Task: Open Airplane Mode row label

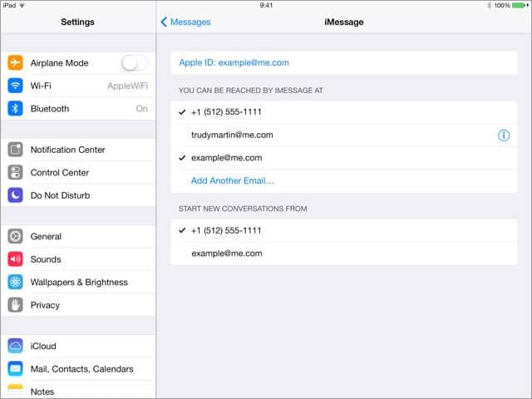Action: [x=59, y=63]
